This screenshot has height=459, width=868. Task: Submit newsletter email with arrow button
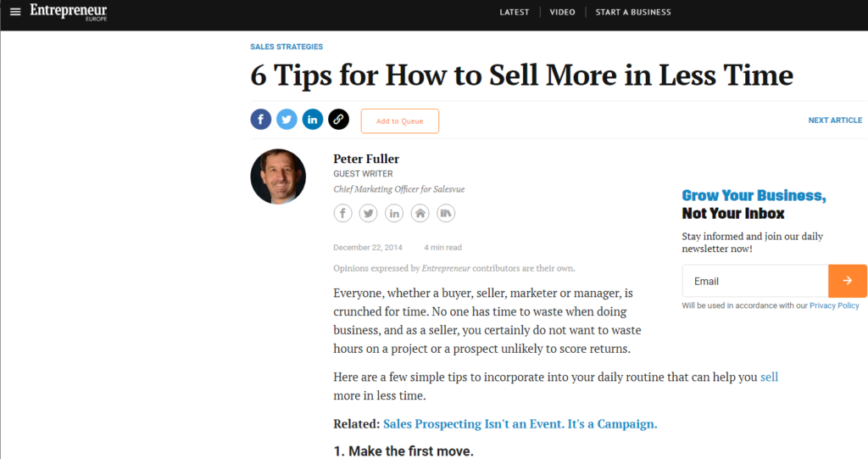click(x=848, y=281)
